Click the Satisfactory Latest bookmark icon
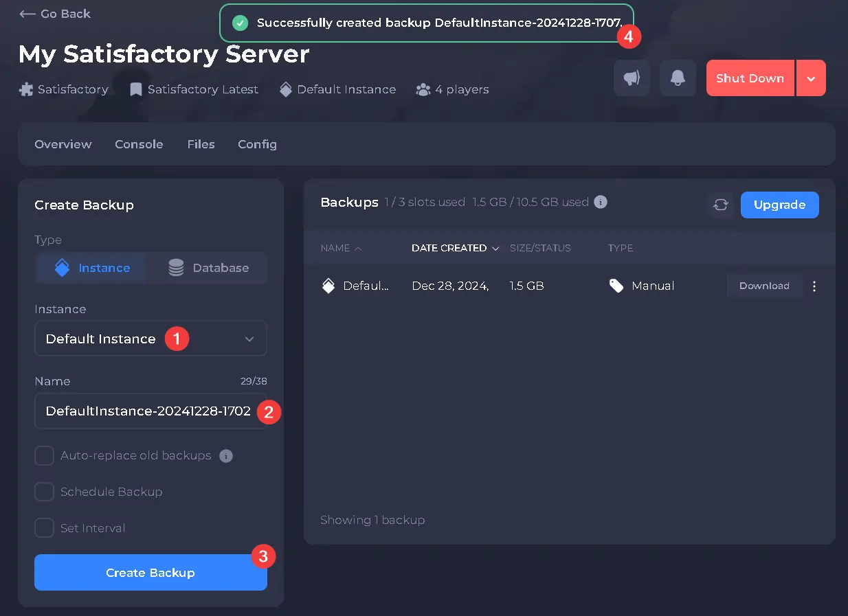 tap(135, 89)
